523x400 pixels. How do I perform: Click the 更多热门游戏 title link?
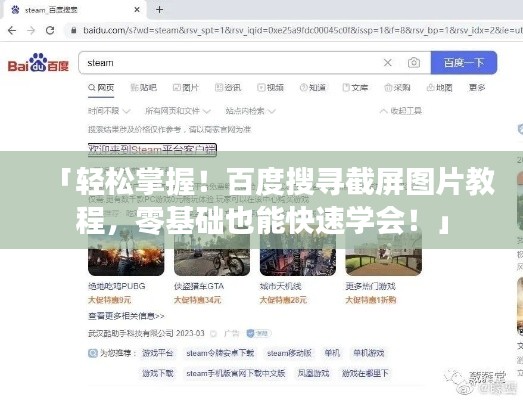(x=371, y=286)
